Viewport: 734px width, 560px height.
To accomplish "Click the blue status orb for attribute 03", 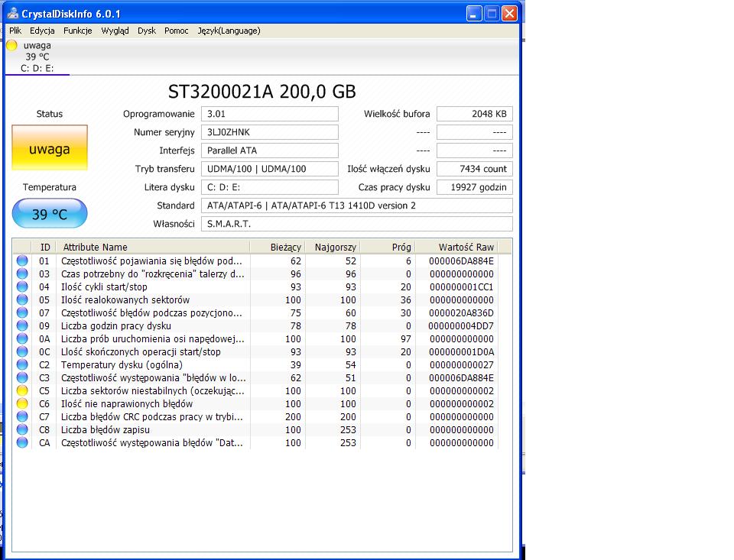I will coord(22,274).
